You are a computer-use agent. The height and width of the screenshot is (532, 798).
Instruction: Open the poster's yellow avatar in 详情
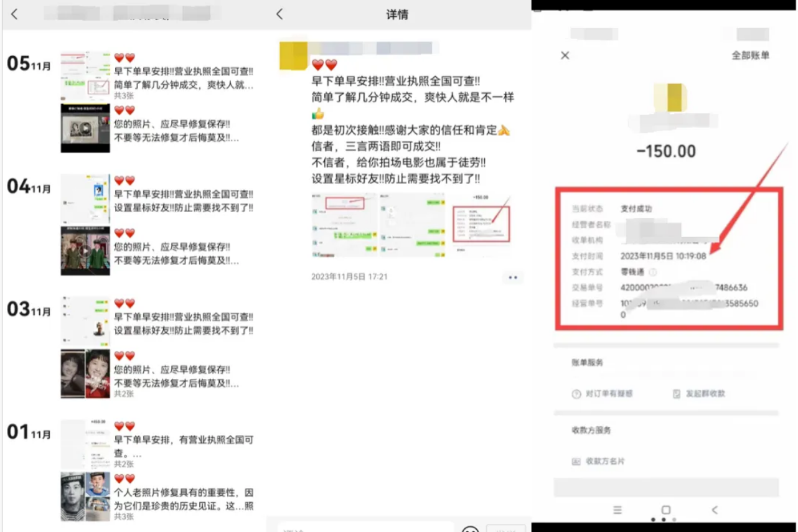point(294,55)
